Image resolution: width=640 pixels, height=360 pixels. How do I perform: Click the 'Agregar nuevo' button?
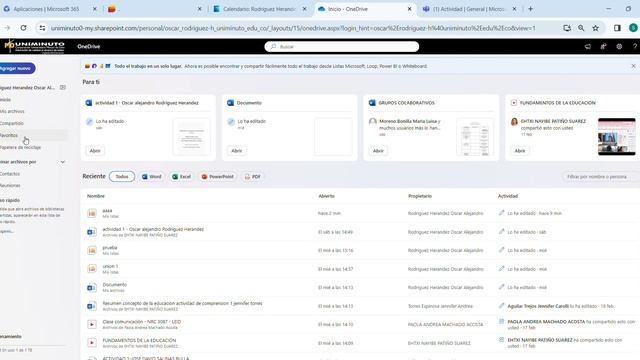[17, 68]
